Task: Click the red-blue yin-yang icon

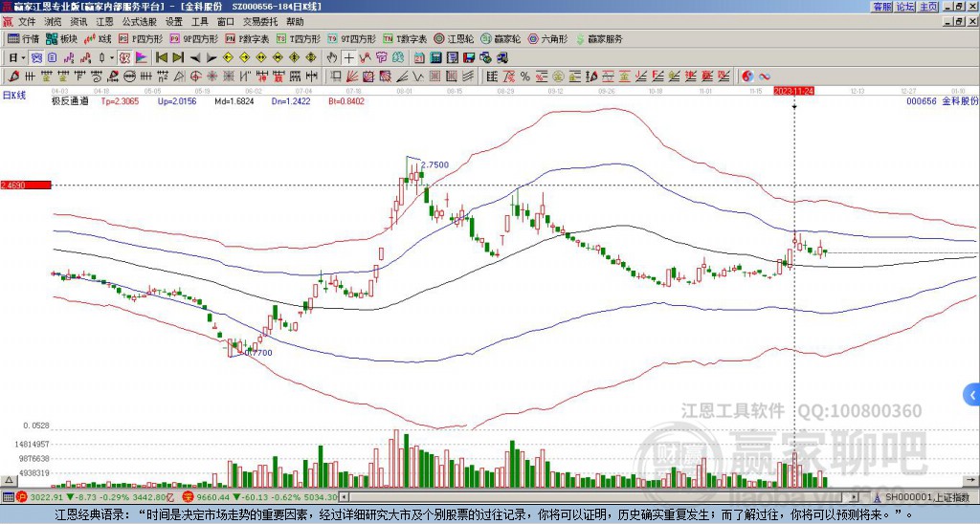Action: (747, 76)
